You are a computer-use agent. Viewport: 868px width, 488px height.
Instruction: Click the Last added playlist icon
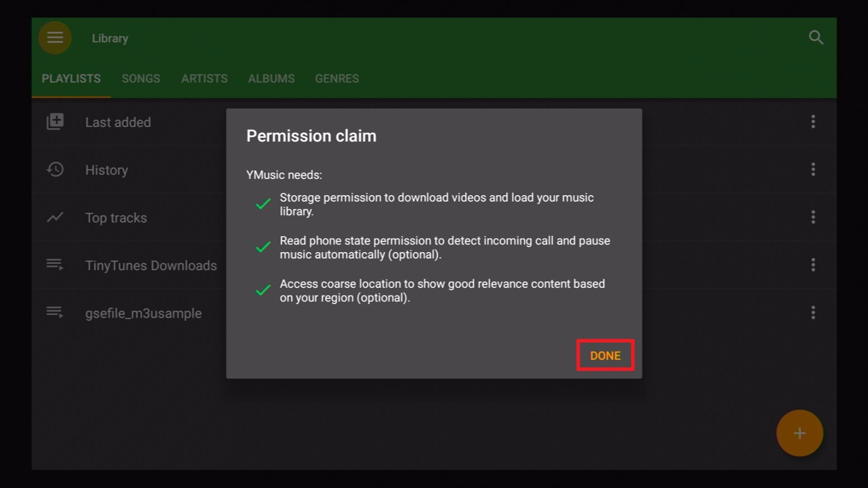[55, 122]
